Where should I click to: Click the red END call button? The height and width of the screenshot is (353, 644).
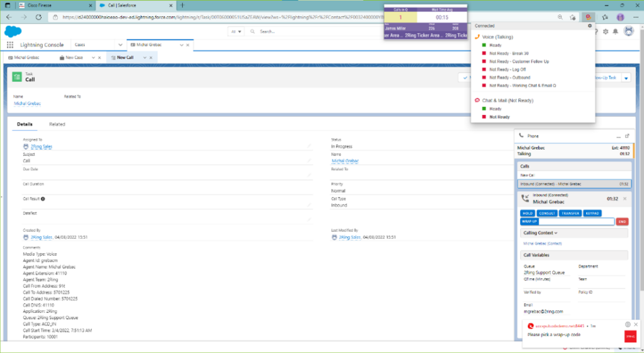pos(622,221)
